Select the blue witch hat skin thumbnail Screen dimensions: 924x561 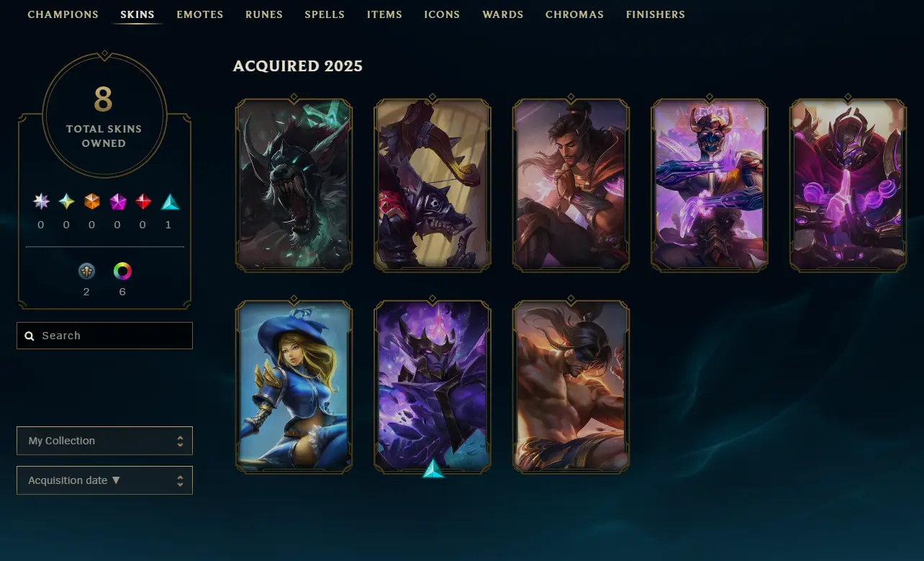[x=294, y=386]
